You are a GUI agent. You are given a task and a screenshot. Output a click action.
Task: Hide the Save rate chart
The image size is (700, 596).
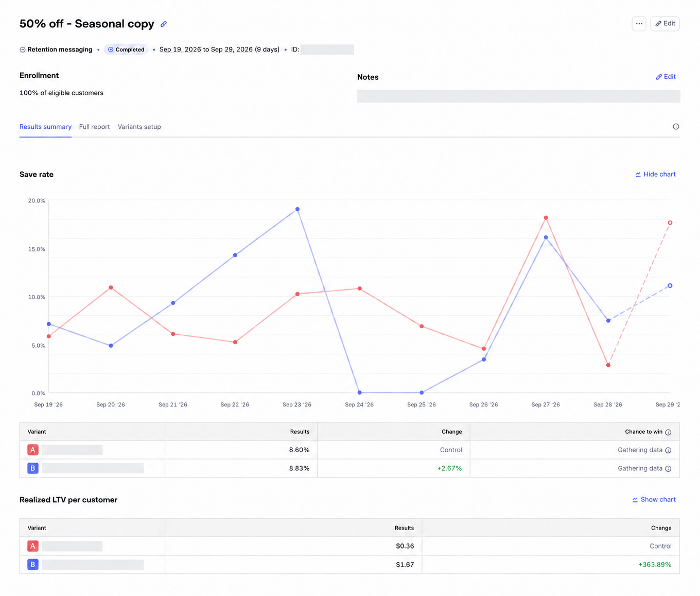click(x=655, y=174)
